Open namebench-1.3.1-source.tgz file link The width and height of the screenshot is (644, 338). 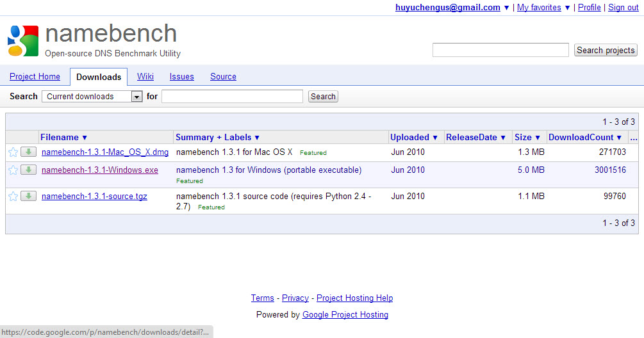coord(94,197)
